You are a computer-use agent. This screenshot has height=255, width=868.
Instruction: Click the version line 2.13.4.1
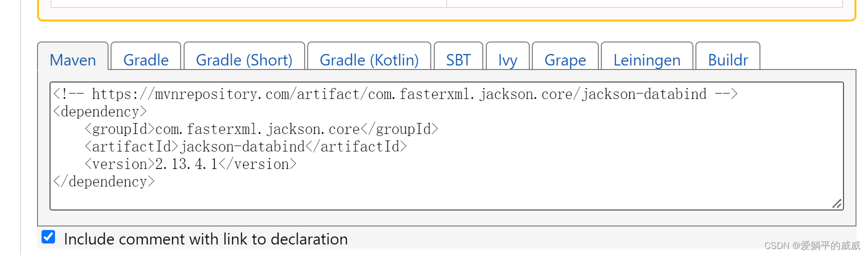click(191, 164)
